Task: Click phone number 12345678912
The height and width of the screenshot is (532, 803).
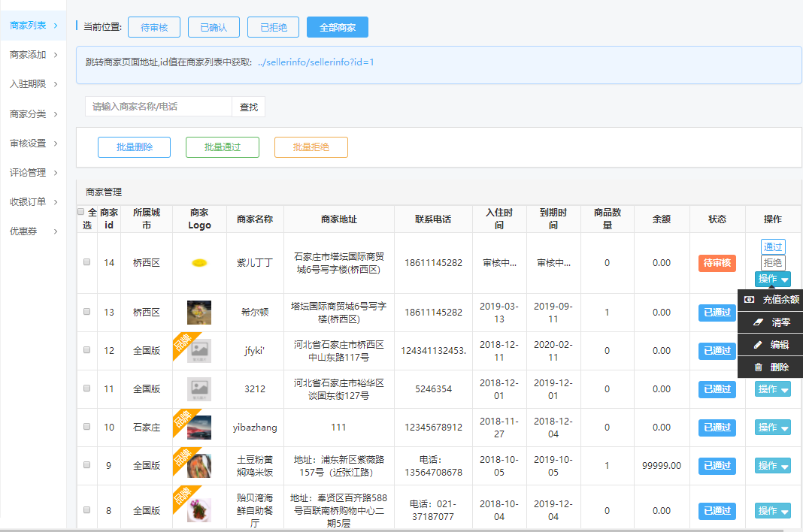Action: click(433, 427)
